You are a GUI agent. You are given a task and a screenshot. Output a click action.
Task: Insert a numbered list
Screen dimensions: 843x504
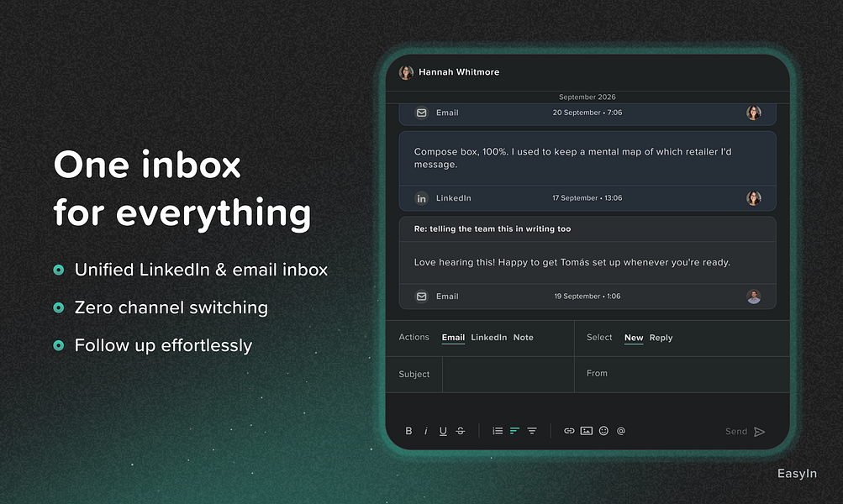(x=498, y=431)
